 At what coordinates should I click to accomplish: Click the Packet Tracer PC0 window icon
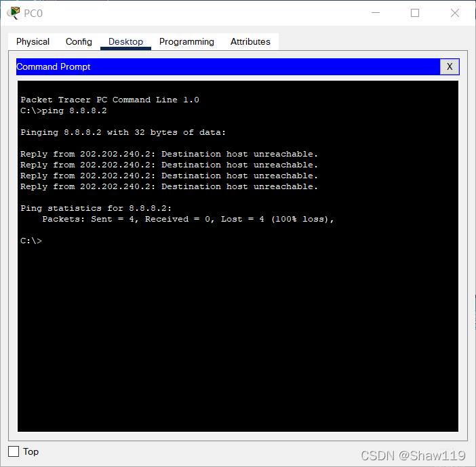point(14,13)
